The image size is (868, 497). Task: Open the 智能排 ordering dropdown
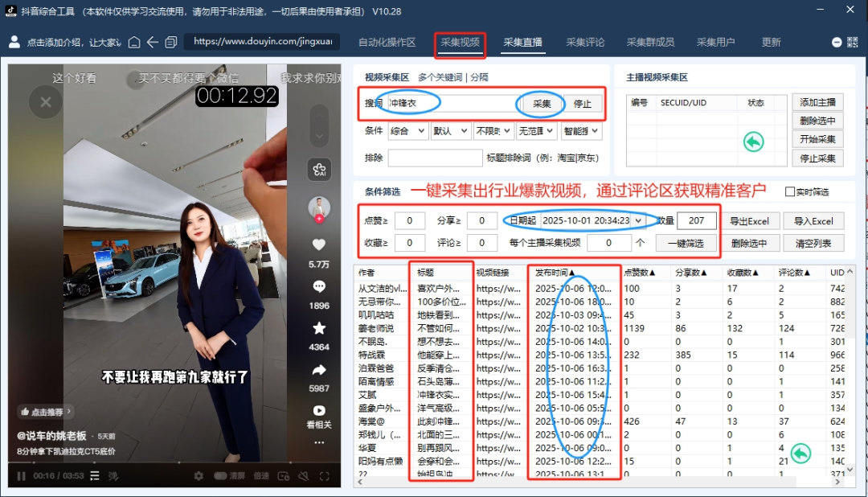click(x=581, y=131)
